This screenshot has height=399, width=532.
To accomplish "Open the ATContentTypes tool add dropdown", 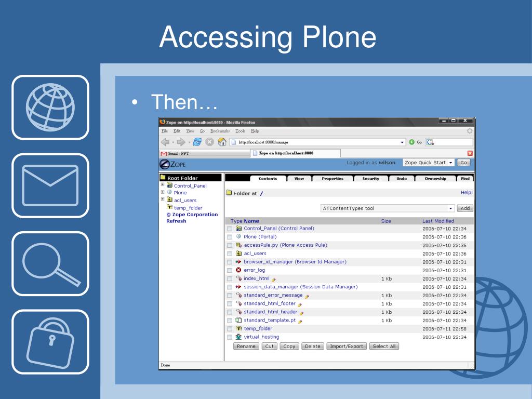I will tap(388, 208).
